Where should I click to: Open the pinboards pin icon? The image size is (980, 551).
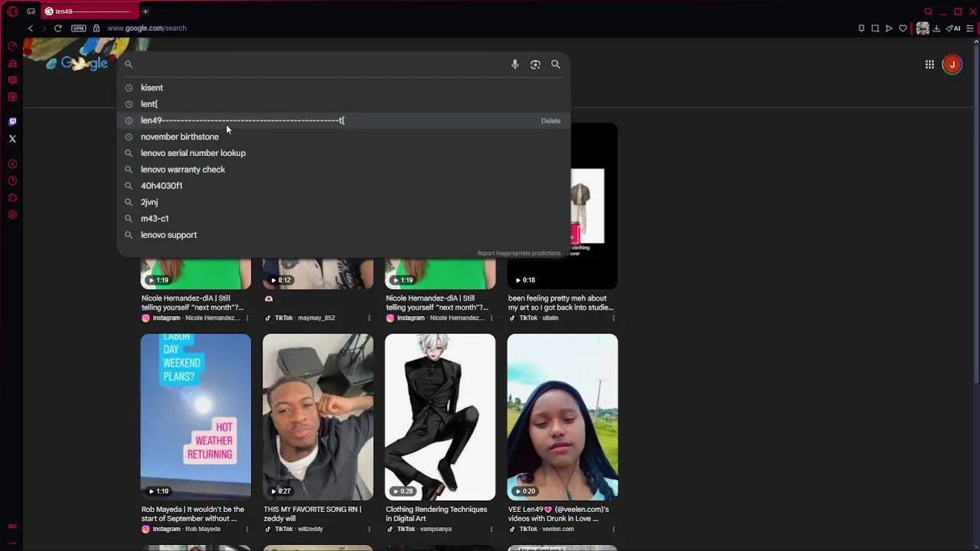[861, 28]
